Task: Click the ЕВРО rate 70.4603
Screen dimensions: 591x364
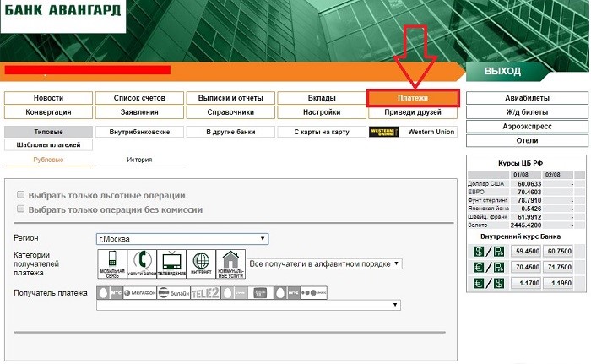Action: click(529, 192)
